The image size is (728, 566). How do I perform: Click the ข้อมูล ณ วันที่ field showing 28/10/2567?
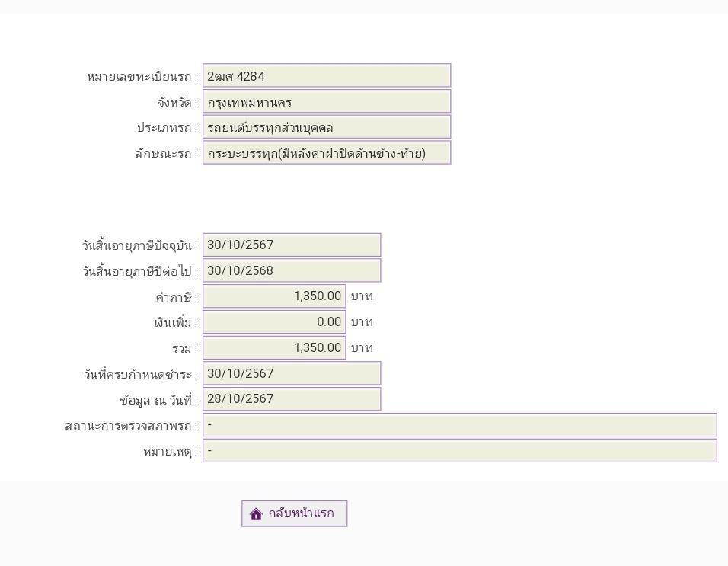(x=291, y=399)
